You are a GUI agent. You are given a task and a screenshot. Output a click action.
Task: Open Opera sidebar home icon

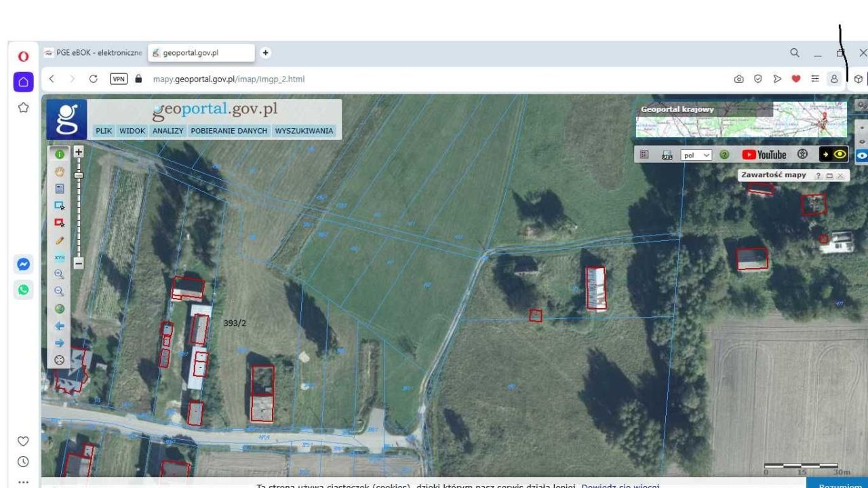point(23,82)
